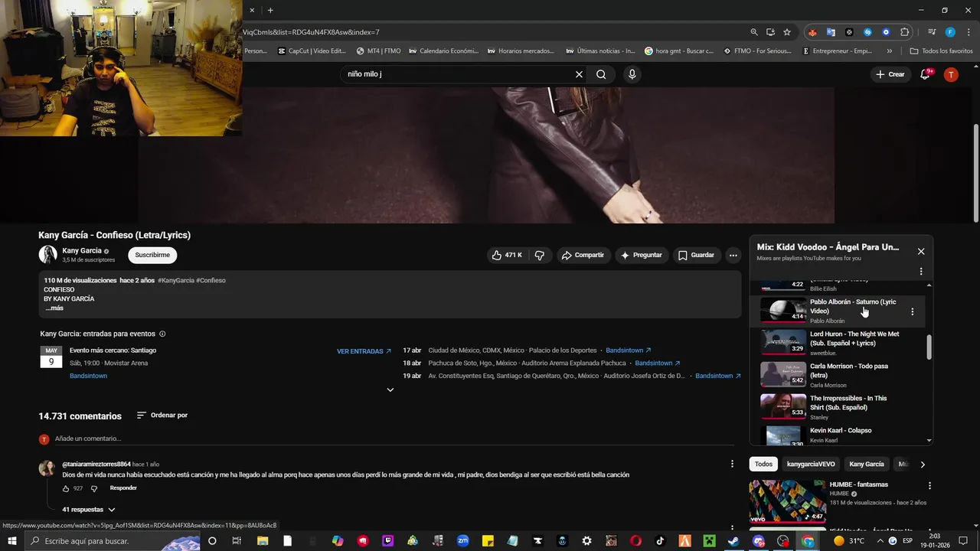Like the comment with 927 likes
The height and width of the screenshot is (551, 980).
[66, 488]
